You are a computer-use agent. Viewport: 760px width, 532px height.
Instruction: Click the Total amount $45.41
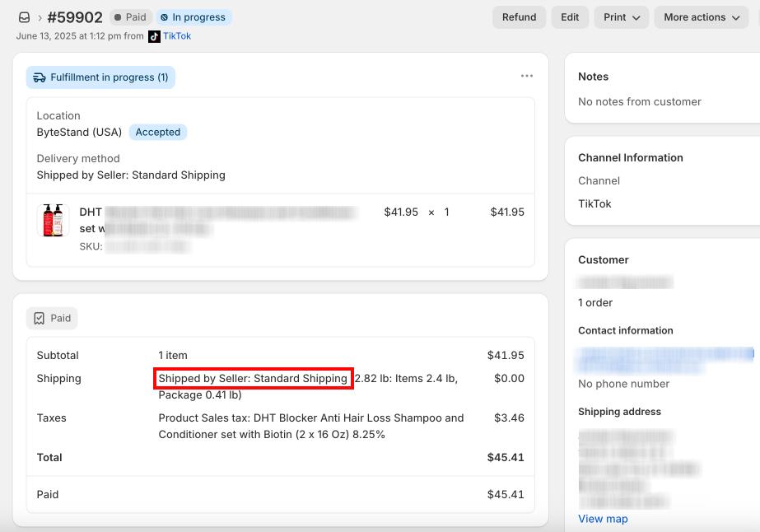[x=506, y=457]
